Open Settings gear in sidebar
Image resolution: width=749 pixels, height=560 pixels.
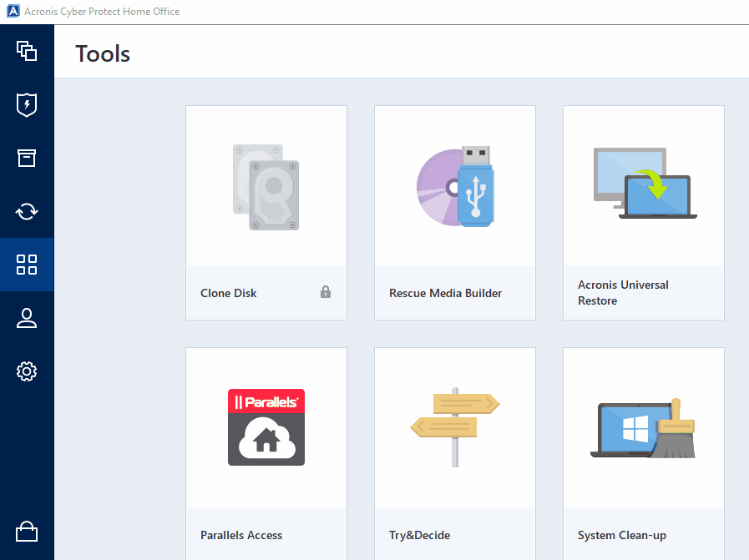(x=27, y=371)
